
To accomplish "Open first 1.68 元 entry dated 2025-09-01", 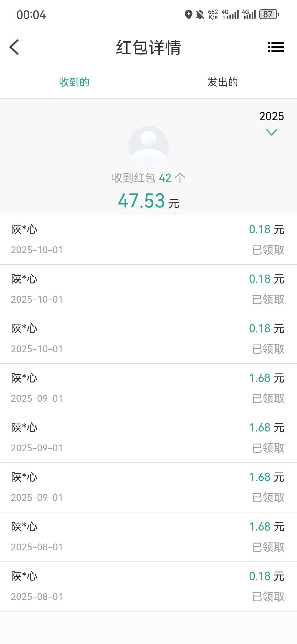I will click(148, 388).
